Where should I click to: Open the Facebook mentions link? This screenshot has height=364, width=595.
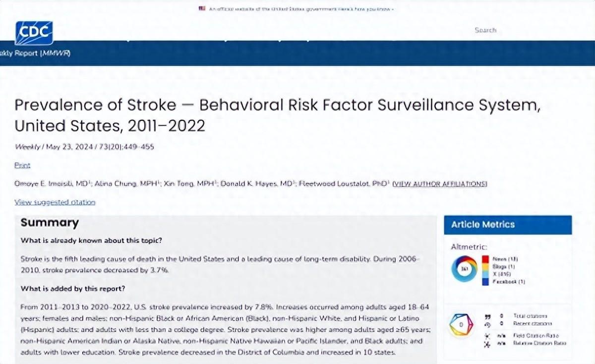(x=508, y=282)
